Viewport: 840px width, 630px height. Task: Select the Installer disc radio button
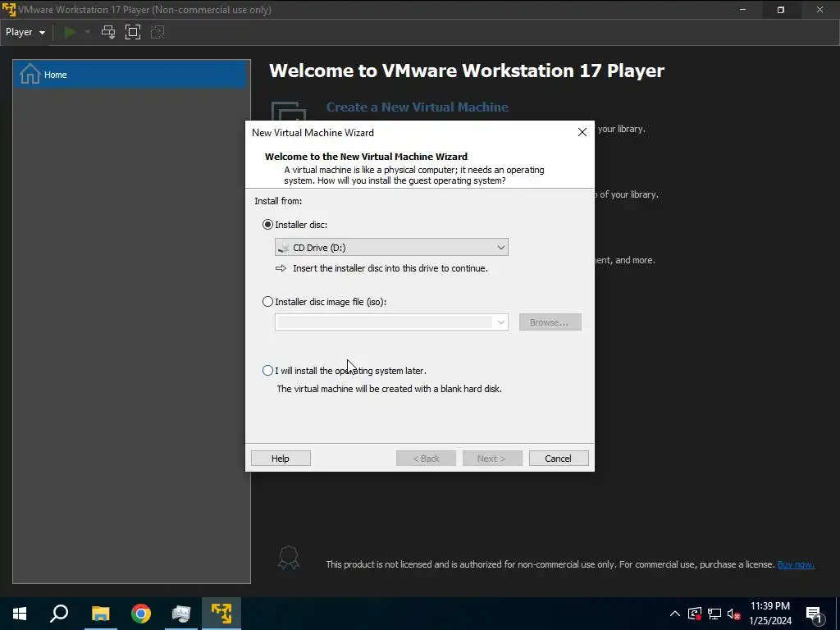268,225
